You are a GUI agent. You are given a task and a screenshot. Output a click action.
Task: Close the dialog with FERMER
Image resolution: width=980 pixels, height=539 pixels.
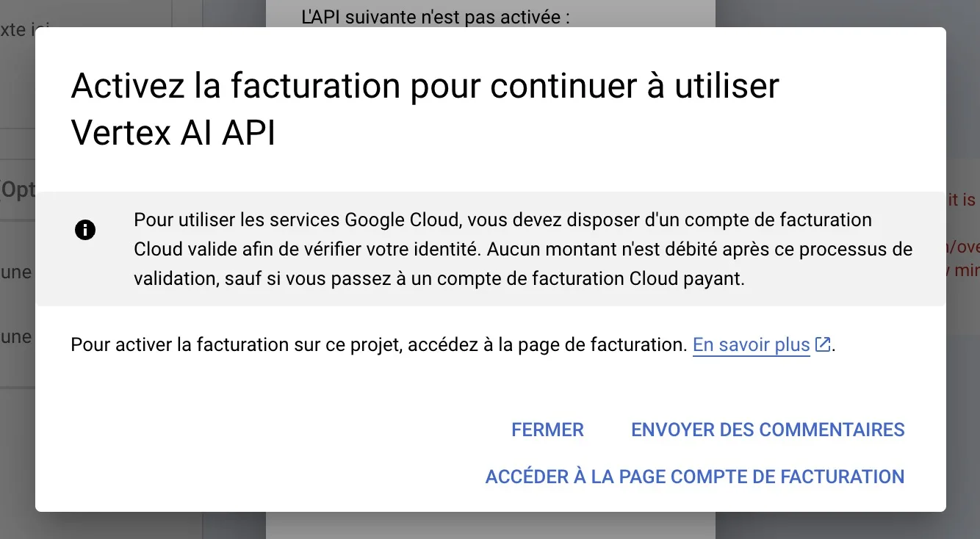[x=547, y=430]
